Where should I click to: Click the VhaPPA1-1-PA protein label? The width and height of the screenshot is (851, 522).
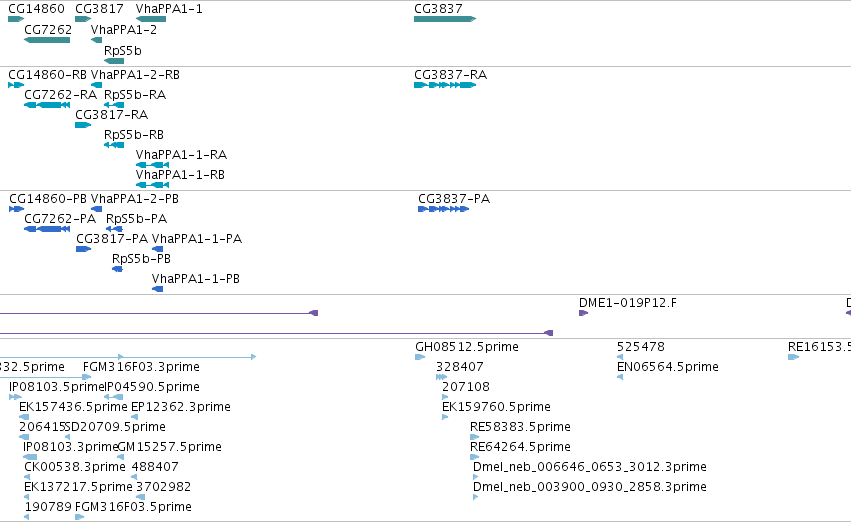(197, 239)
